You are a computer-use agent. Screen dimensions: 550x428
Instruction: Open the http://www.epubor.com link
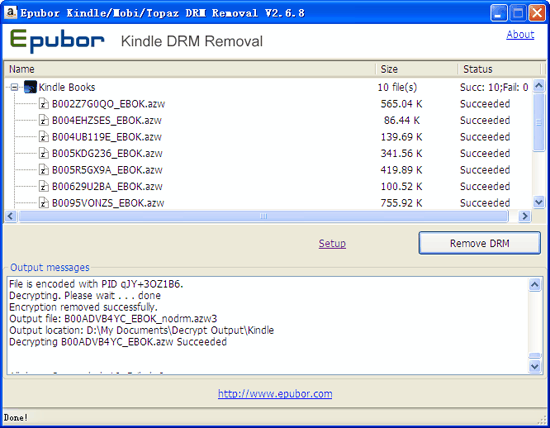(x=275, y=394)
